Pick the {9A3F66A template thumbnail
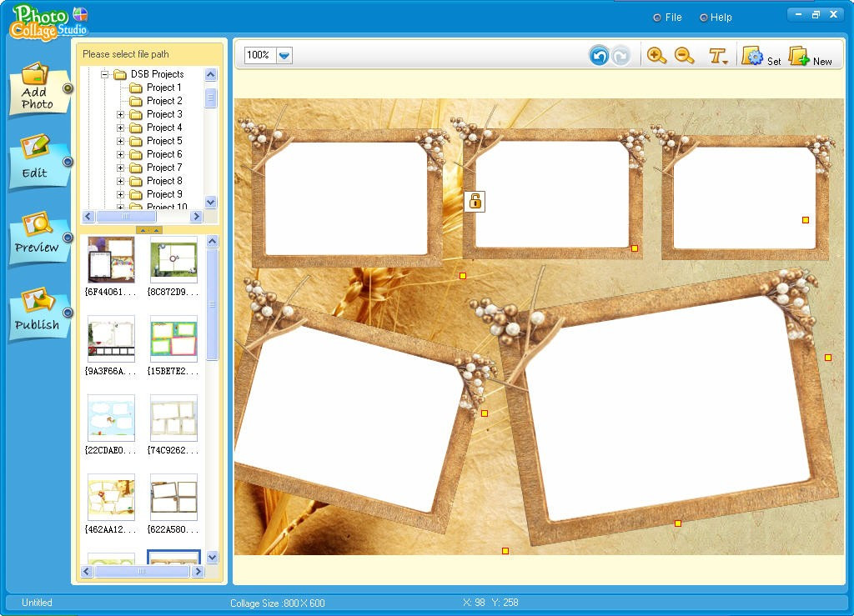This screenshot has width=854, height=616. tap(111, 338)
